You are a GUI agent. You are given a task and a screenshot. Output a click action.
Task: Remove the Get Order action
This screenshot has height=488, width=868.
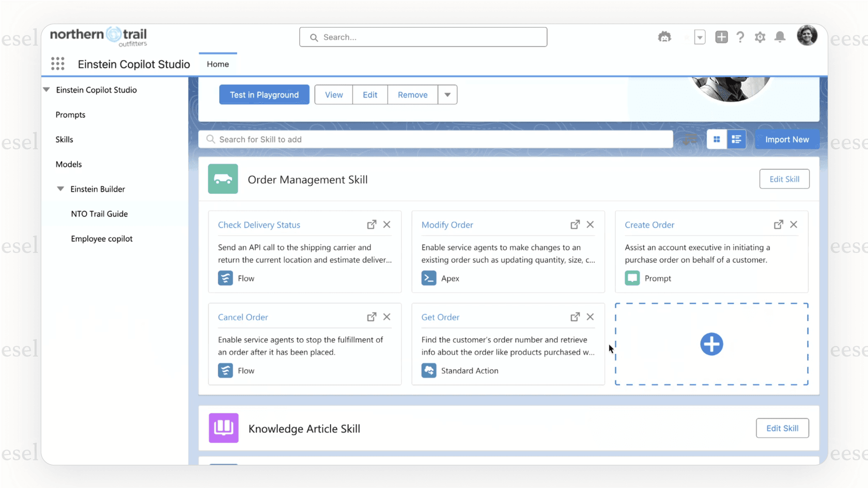click(590, 317)
